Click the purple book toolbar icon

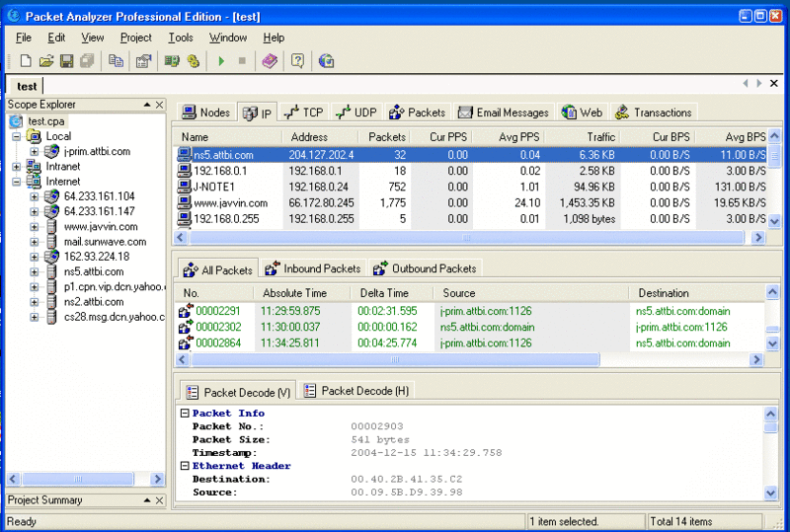[270, 61]
